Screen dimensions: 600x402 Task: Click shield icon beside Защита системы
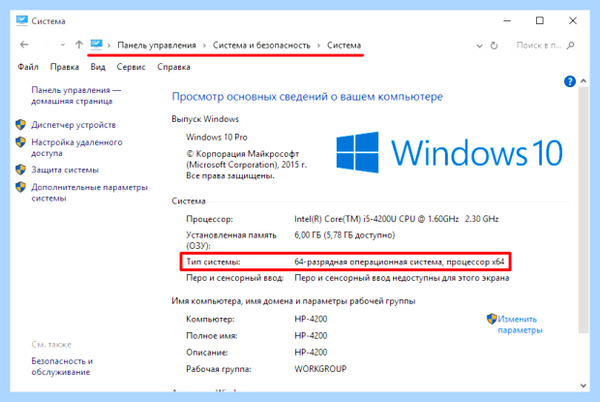(21, 169)
